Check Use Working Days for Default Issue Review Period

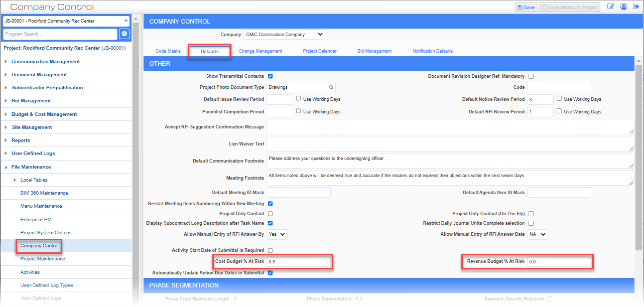coord(299,99)
